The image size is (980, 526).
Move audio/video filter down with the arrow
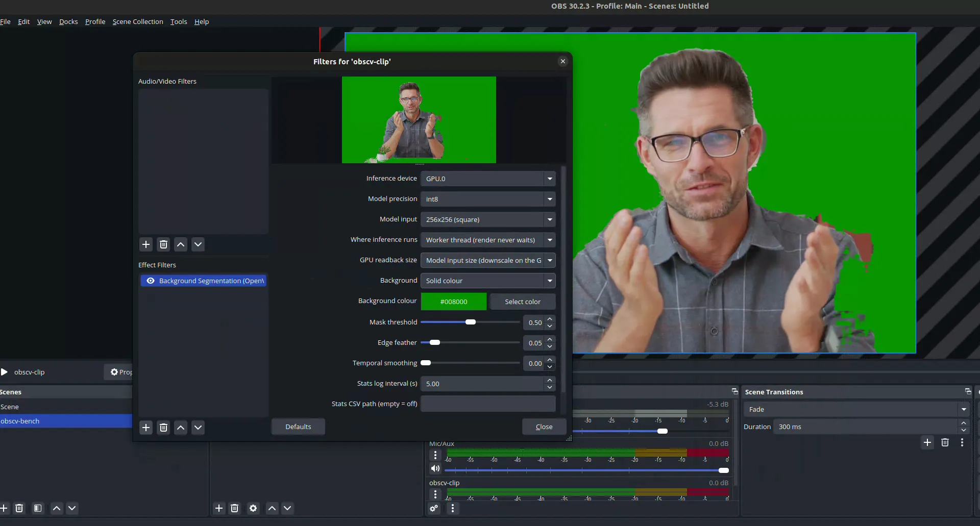coord(198,244)
